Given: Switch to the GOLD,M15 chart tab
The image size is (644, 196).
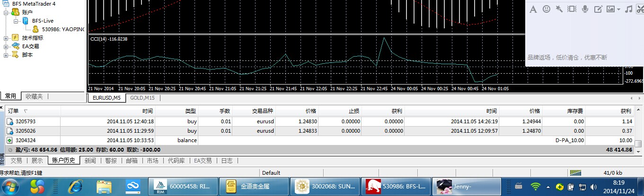Looking at the screenshot, I should (x=142, y=98).
